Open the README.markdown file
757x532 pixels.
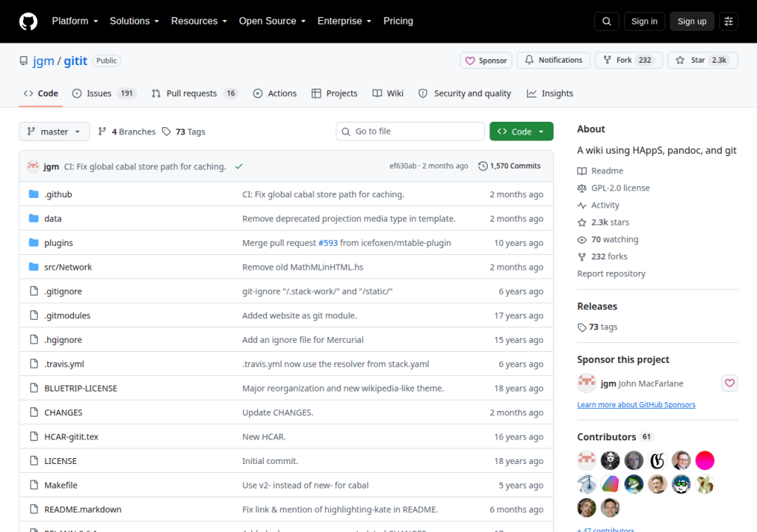tap(83, 509)
